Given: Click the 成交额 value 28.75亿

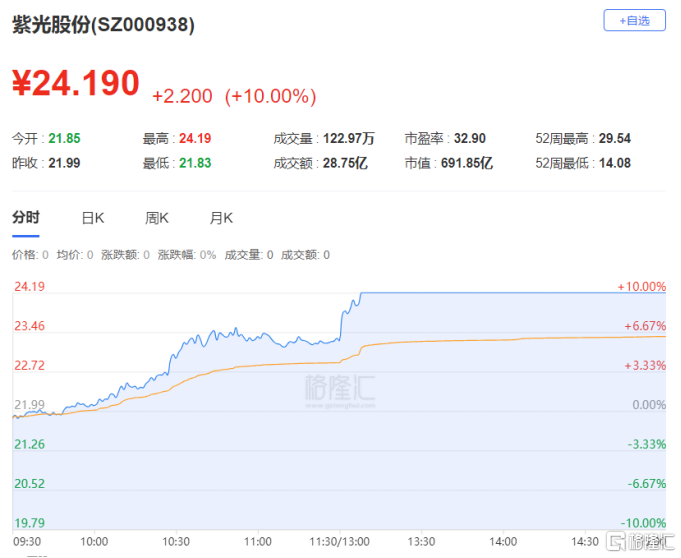Looking at the screenshot, I should pyautogui.click(x=345, y=163).
